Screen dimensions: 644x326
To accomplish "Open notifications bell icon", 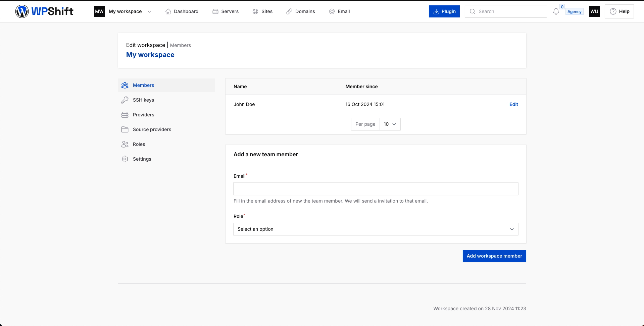I will [556, 11].
